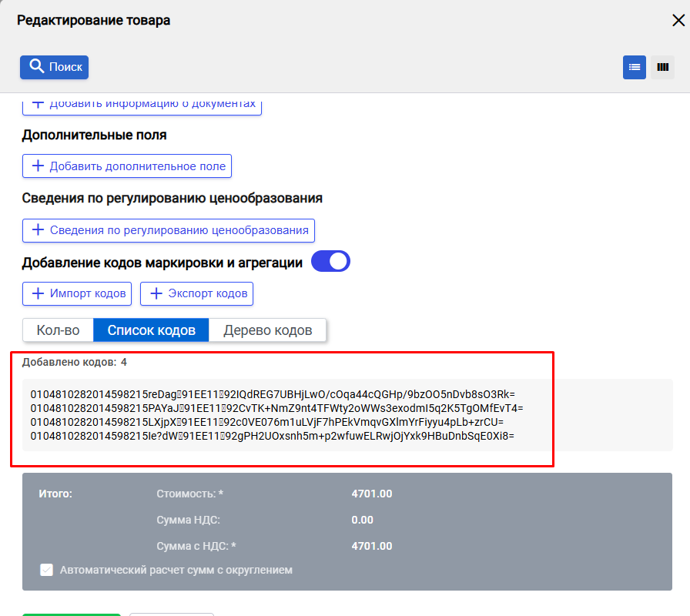Click the Дополнительные поля heading

(94, 135)
